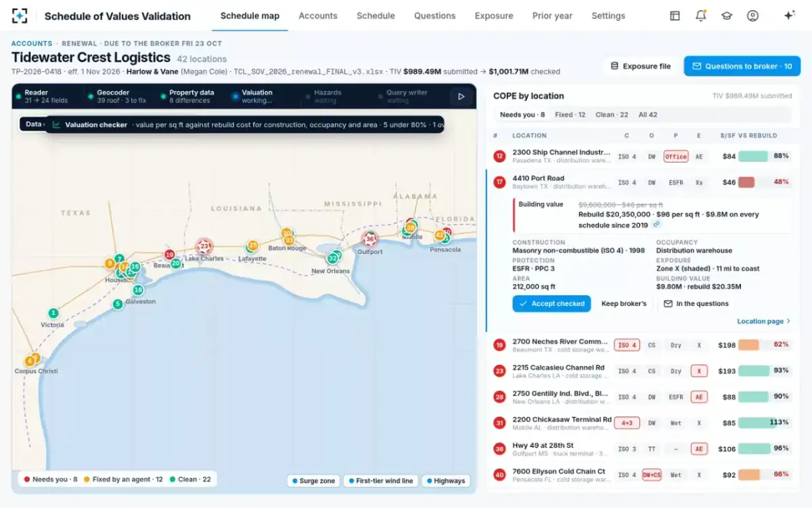Click red badge 40 for Ellyson Cold Chain
Screen dimensions: 812x508
(x=499, y=475)
